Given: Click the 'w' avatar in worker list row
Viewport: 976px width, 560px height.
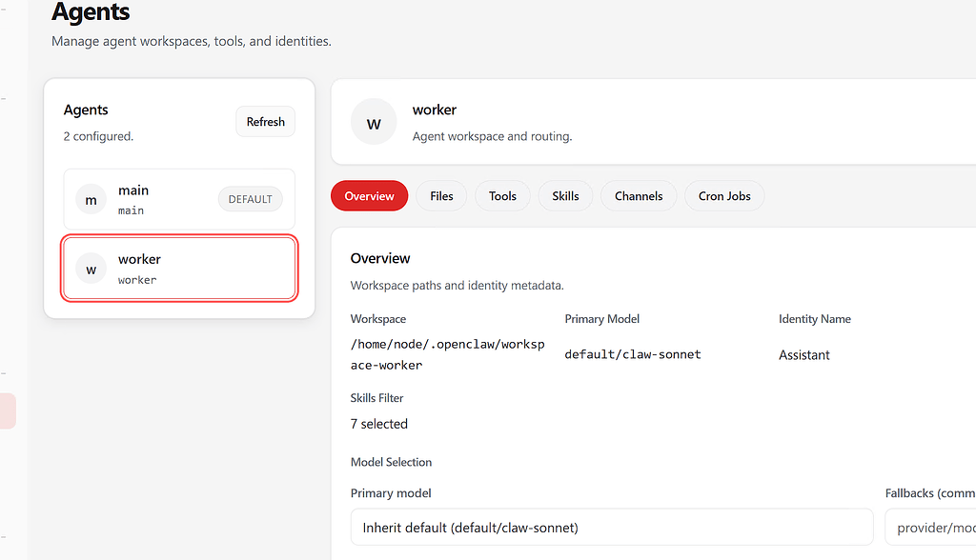Looking at the screenshot, I should point(91,269).
